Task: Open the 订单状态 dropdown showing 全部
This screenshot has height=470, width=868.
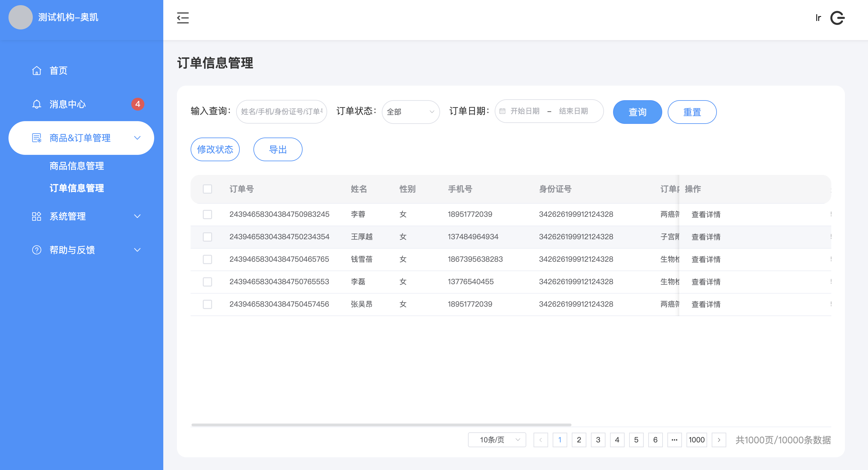Action: coord(410,112)
